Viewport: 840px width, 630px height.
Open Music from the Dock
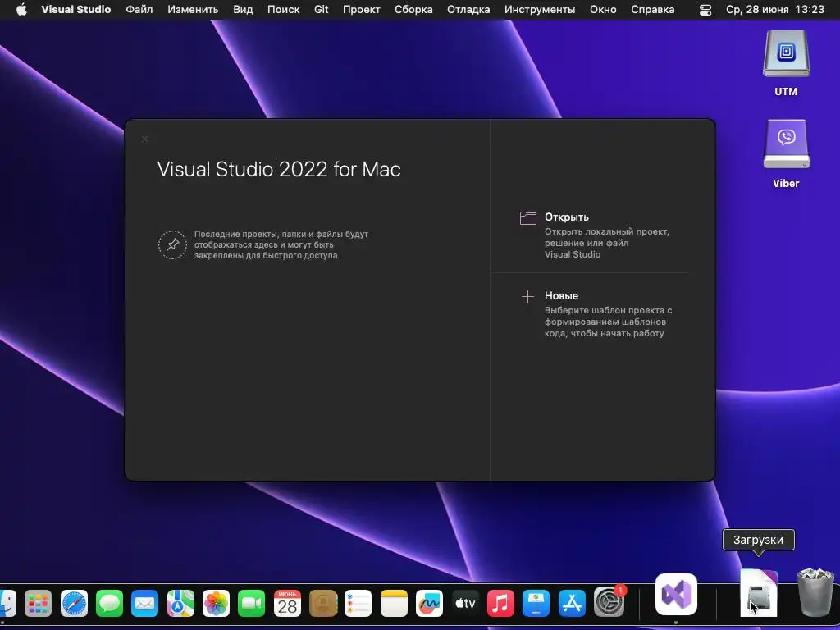coord(500,604)
